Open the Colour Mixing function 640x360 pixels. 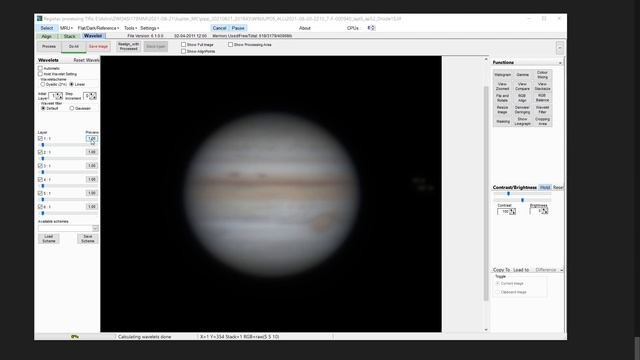[x=542, y=75]
